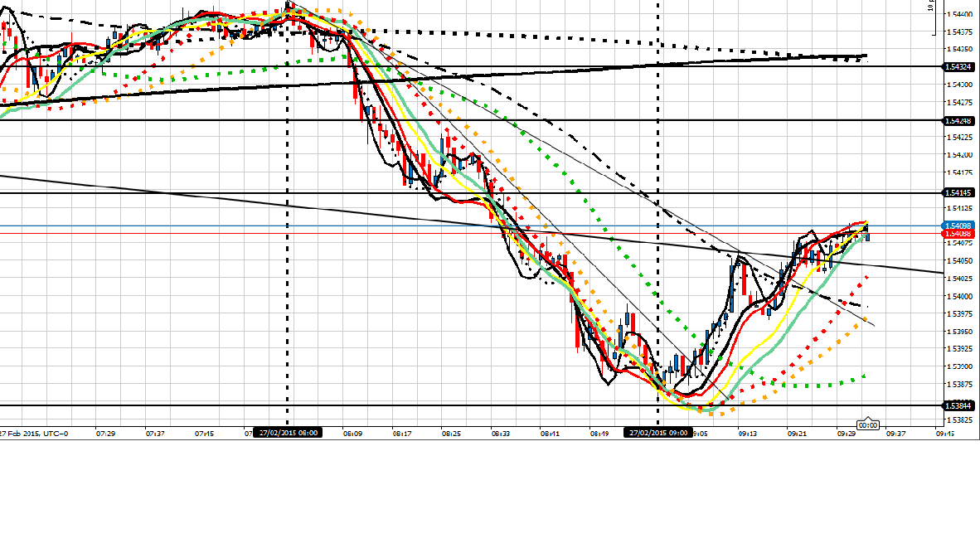Select the 1.54248 price level label
980x548 pixels.
coord(960,121)
